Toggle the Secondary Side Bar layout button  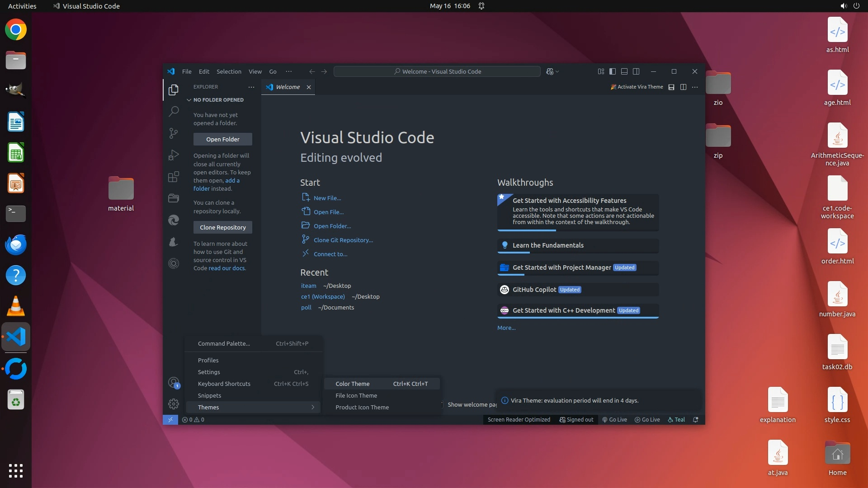(636, 71)
